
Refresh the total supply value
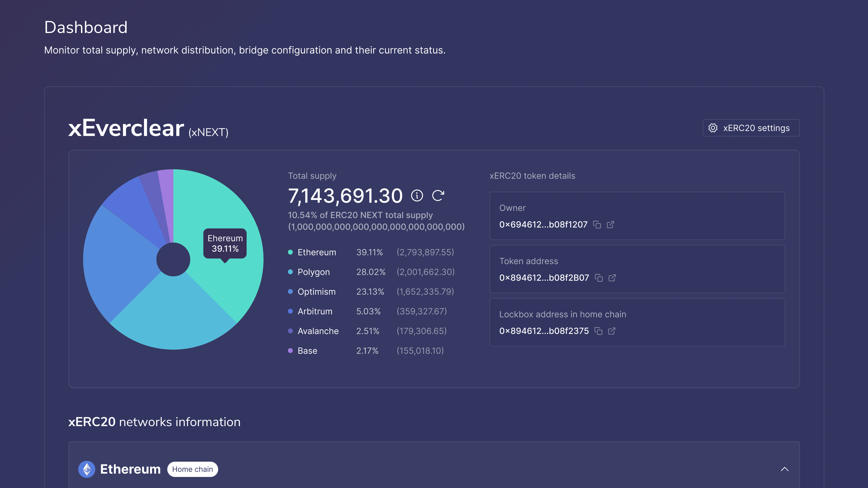pos(438,195)
